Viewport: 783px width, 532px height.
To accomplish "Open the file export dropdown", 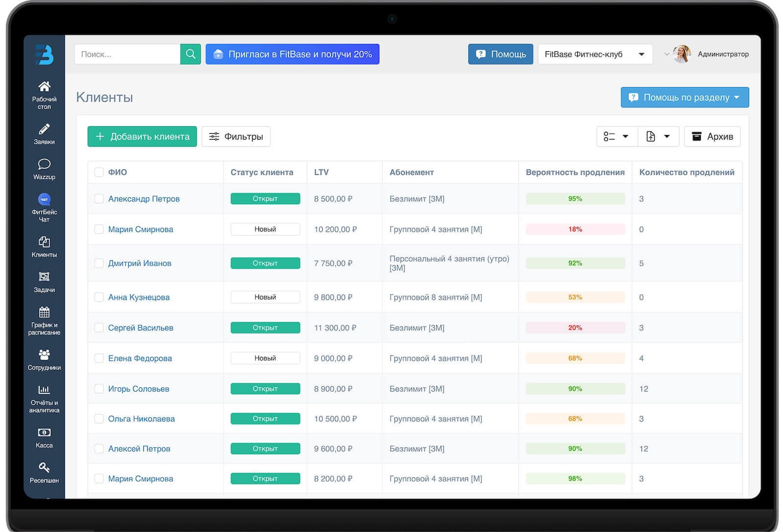I will pyautogui.click(x=658, y=137).
